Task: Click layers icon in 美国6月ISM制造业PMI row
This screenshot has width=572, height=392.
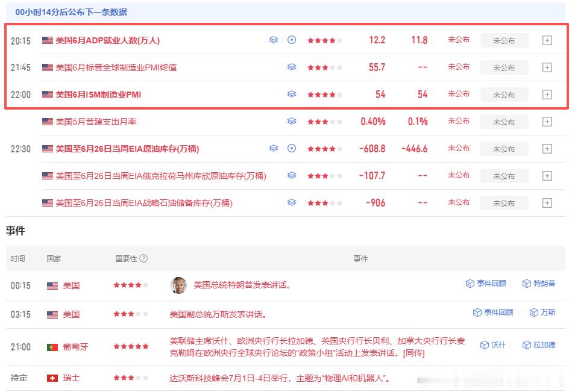Action: (292, 95)
